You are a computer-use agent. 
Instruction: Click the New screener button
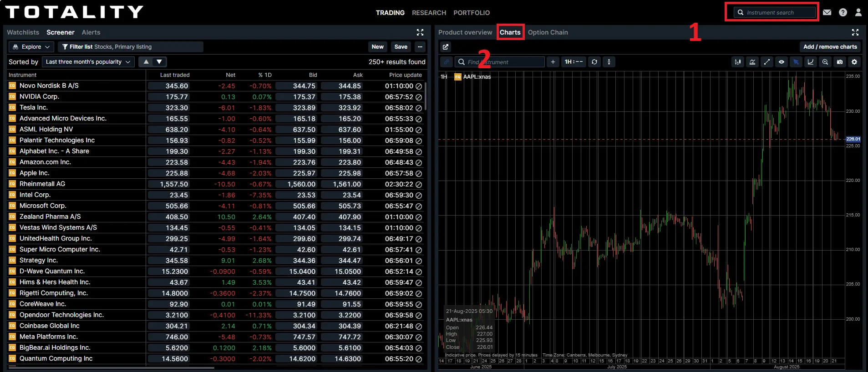pyautogui.click(x=378, y=47)
